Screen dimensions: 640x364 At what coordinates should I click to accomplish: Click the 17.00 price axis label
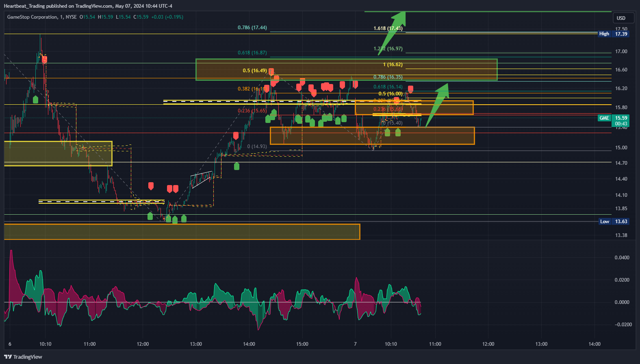pos(621,52)
